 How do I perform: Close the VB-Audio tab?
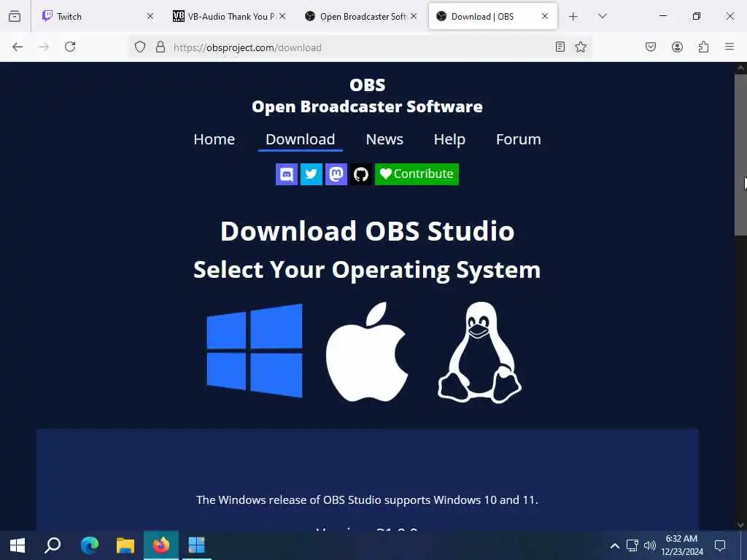[282, 16]
